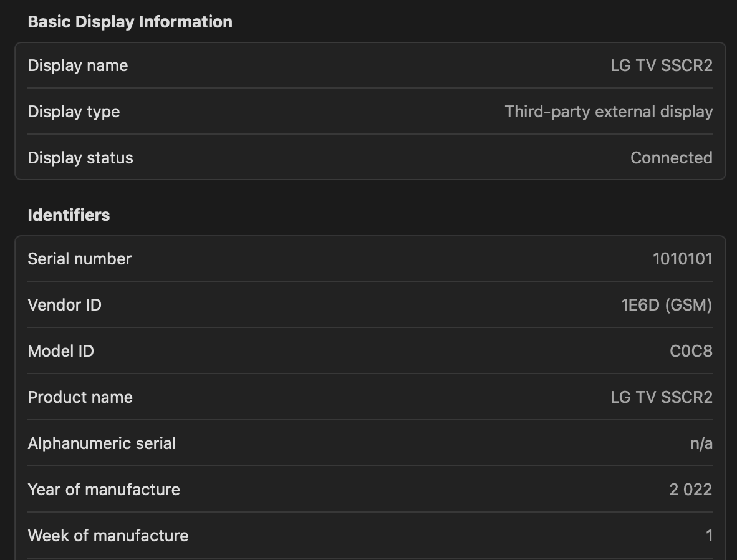Click the Alphanumeric serial label
Image resolution: width=737 pixels, height=560 pixels.
[102, 443]
